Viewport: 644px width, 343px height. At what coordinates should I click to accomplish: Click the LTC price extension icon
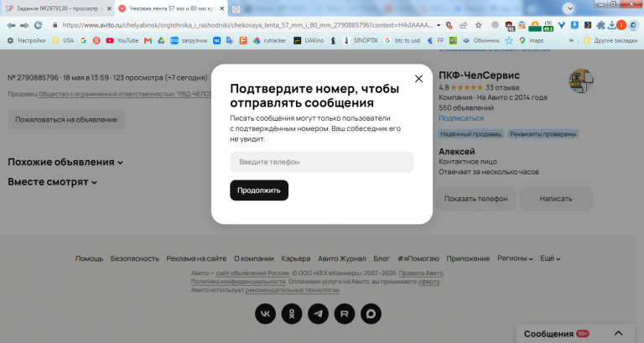(548, 26)
